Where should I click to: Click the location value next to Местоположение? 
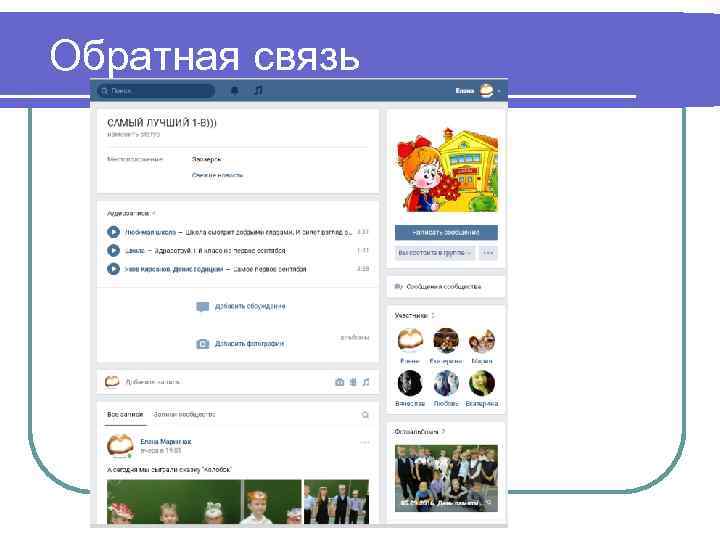coord(207,159)
